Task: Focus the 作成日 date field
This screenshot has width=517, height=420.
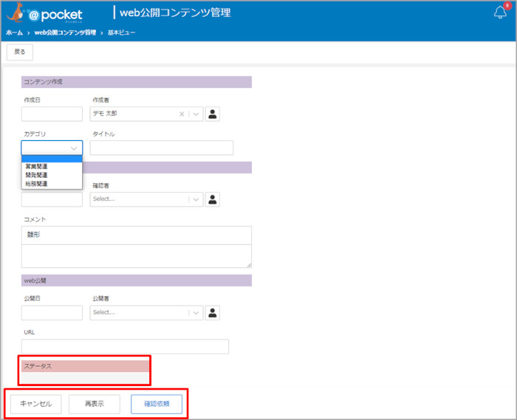Action: coord(52,114)
